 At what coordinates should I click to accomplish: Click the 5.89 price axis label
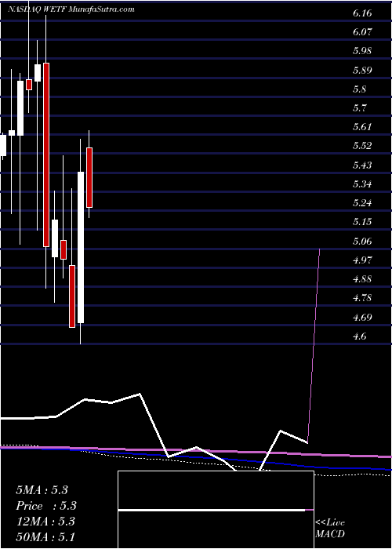coord(362,71)
